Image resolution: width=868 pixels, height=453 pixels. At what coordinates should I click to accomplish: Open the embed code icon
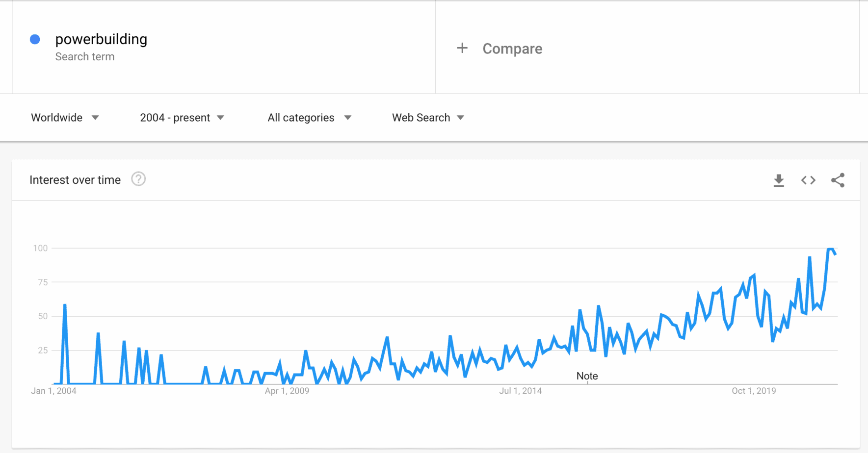[808, 180]
